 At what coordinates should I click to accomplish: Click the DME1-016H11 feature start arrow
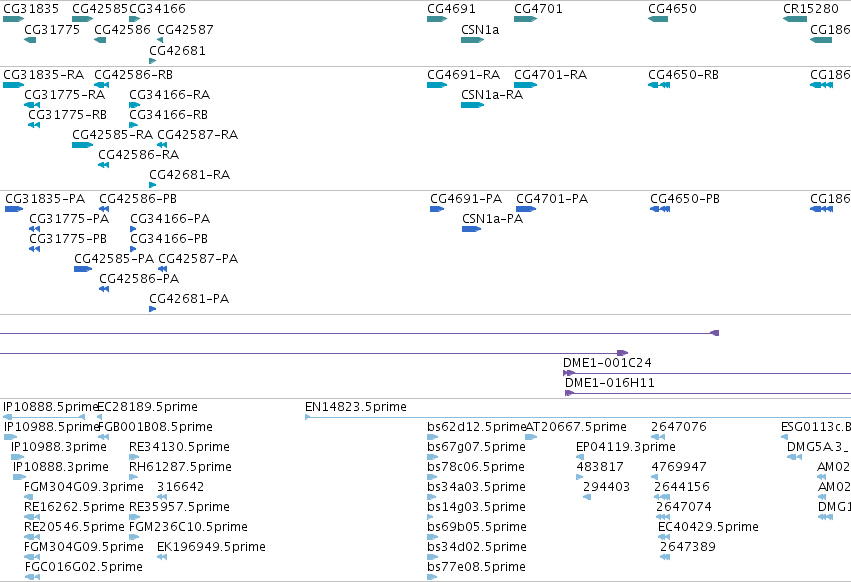(x=569, y=393)
